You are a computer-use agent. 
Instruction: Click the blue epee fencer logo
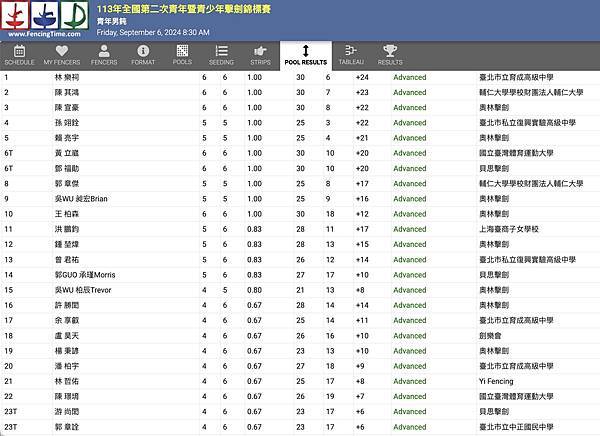tap(45, 15)
